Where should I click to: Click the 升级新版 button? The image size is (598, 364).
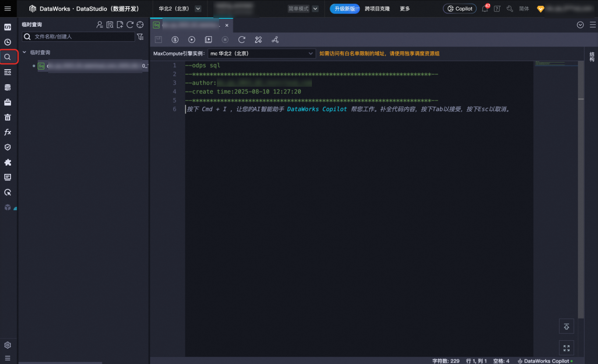pyautogui.click(x=345, y=9)
